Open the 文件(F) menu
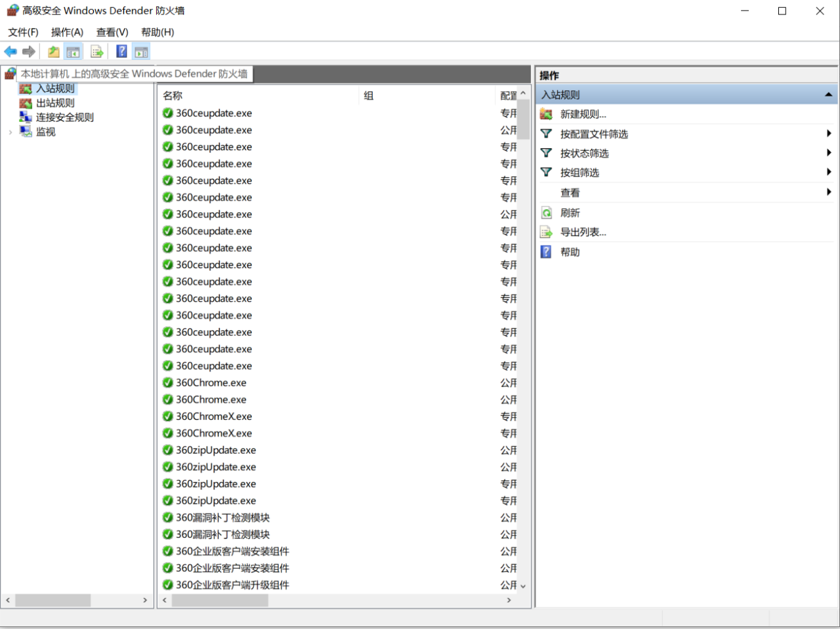This screenshot has width=840, height=629. 23,32
